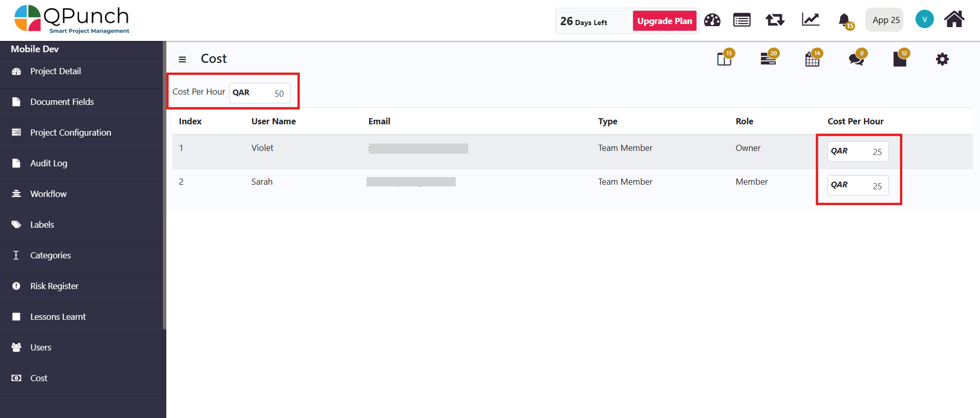
Task: Toggle the hamburger menu beside Cost
Action: pyautogui.click(x=182, y=59)
